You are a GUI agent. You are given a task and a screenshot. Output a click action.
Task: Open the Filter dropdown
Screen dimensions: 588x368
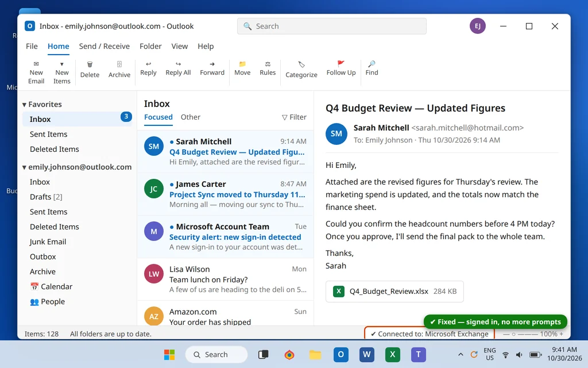point(294,117)
